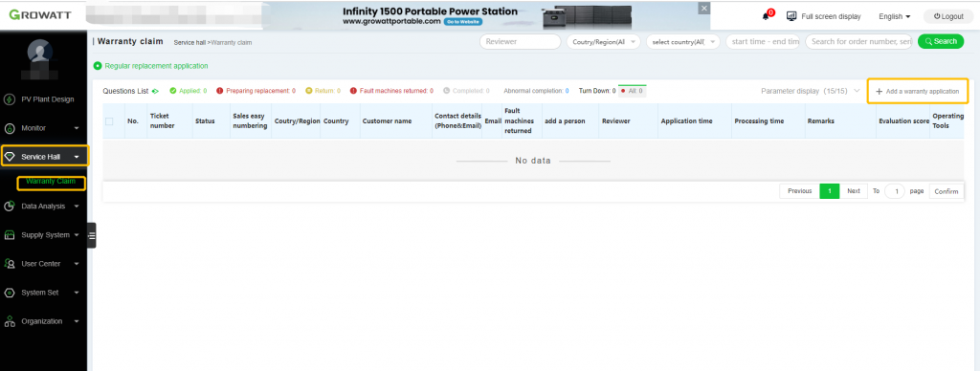The height and width of the screenshot is (371, 980).
Task: Click the Previous page button
Action: (x=799, y=191)
